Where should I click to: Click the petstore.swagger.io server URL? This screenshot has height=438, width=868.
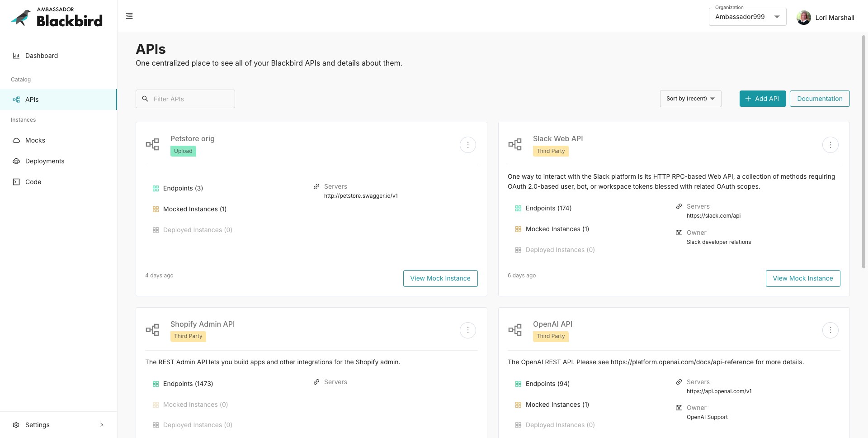(361, 196)
